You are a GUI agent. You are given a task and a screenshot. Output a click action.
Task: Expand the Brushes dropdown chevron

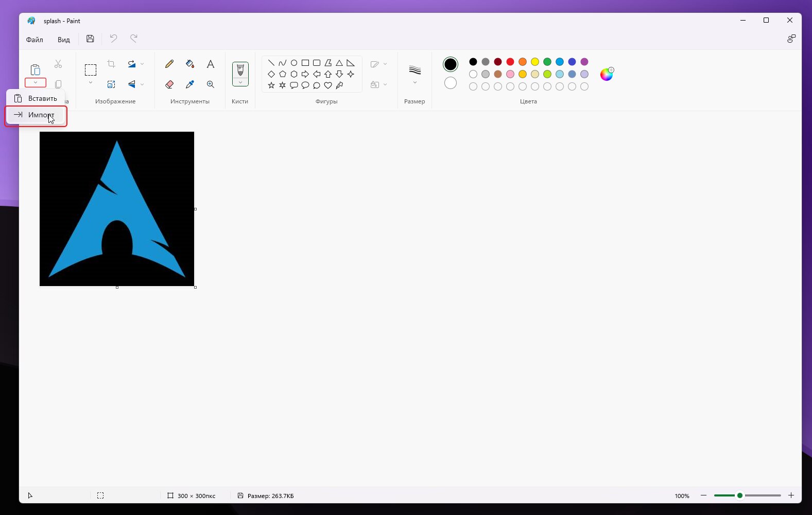(x=240, y=82)
